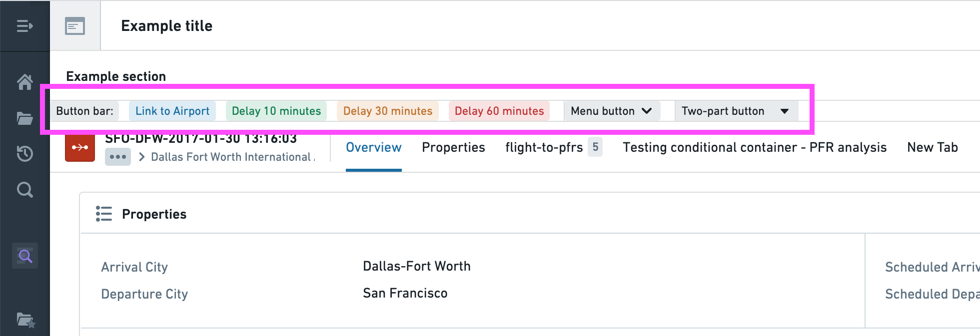
Task: Click the Link to Airport button
Action: tap(172, 111)
